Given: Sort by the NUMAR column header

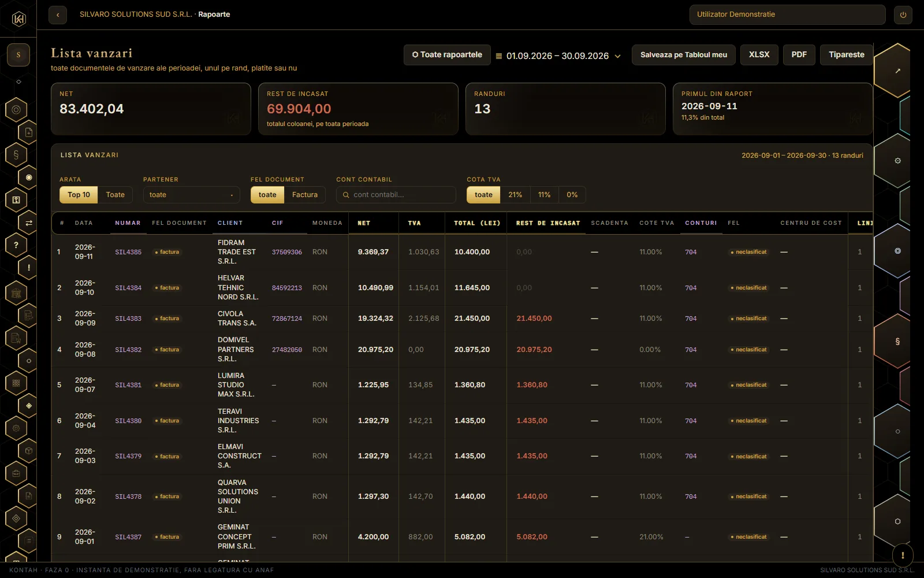Looking at the screenshot, I should pyautogui.click(x=128, y=223).
